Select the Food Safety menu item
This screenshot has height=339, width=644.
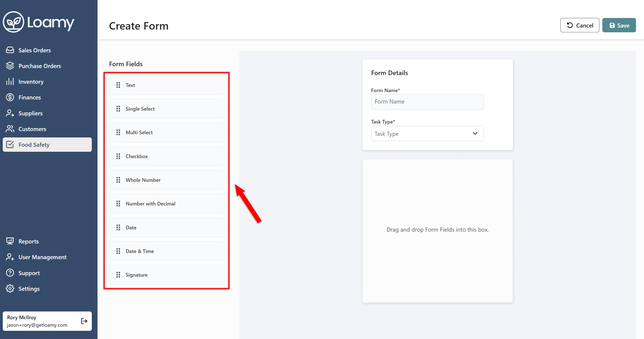47,144
